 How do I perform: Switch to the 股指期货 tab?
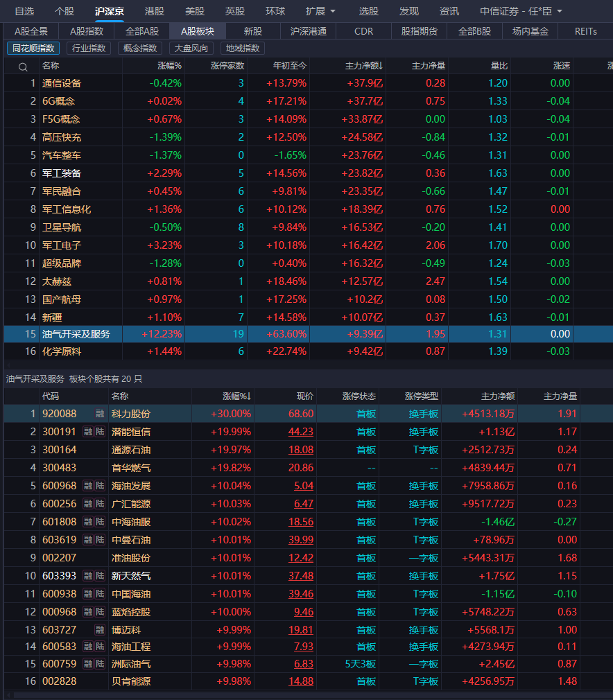click(420, 31)
